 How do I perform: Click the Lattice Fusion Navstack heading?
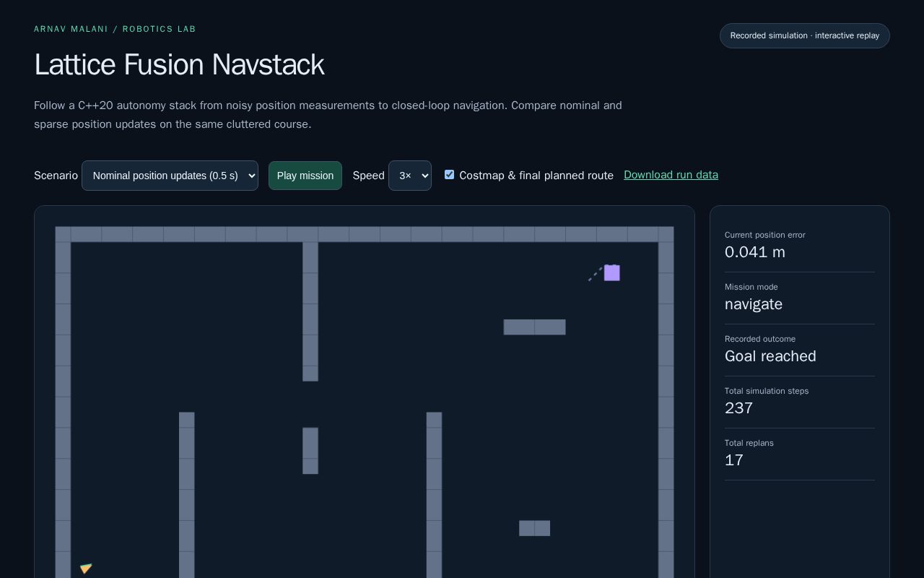click(179, 65)
